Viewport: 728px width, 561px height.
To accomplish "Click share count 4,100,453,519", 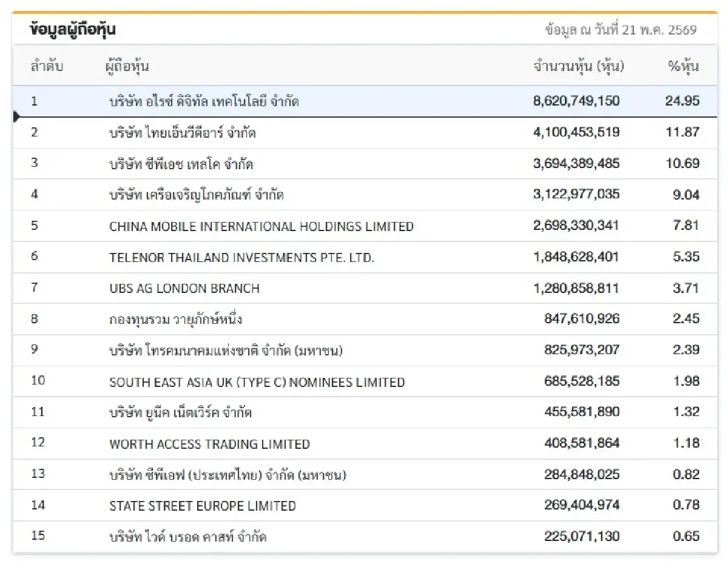I will (576, 132).
